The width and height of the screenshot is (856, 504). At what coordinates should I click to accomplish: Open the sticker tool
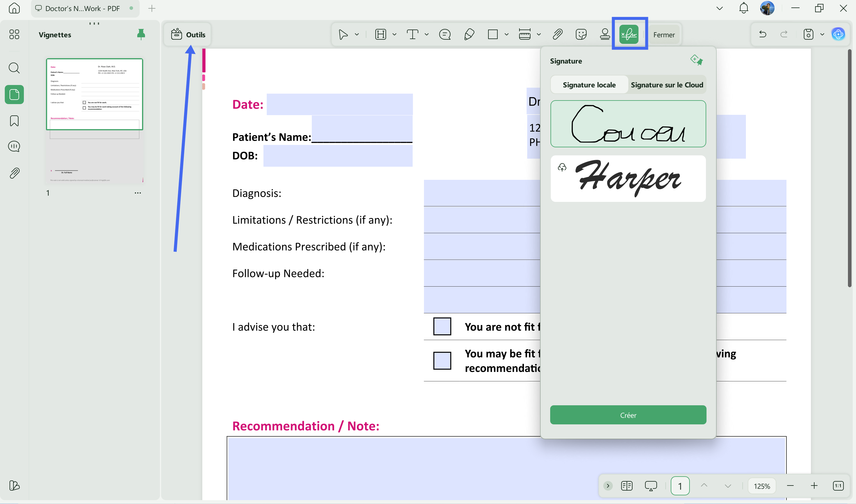pos(581,34)
